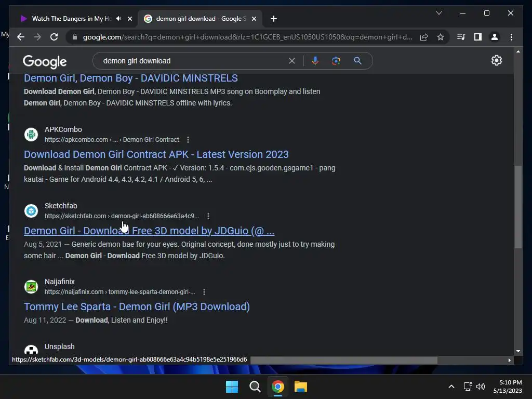Open File Explorer from the taskbar

pos(301,387)
